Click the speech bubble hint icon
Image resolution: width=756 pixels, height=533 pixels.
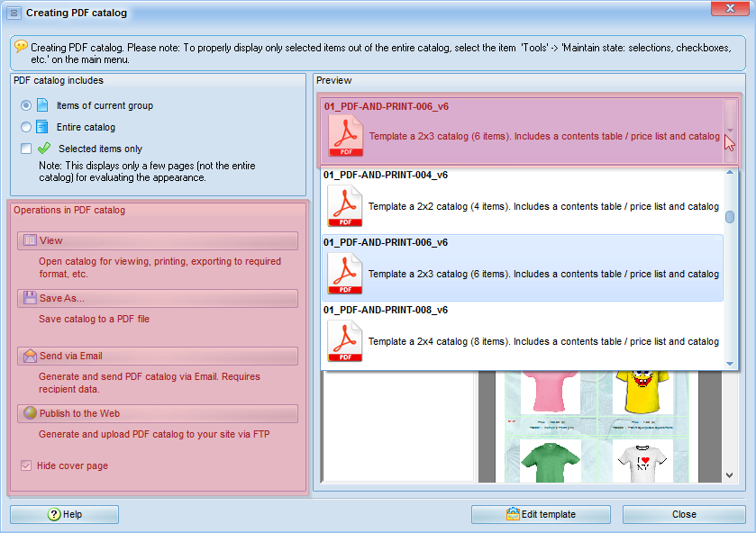tap(21, 46)
